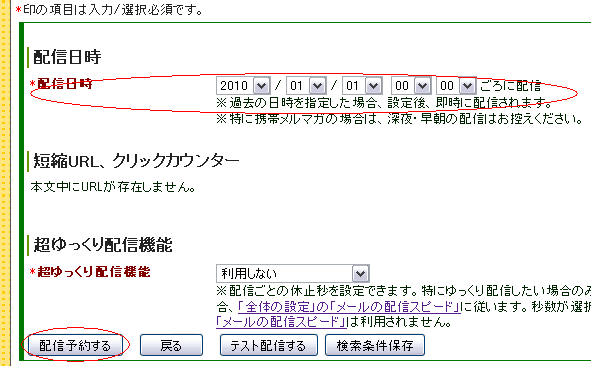Click the 印の項目は入力/選択必須です notice

tap(109, 9)
